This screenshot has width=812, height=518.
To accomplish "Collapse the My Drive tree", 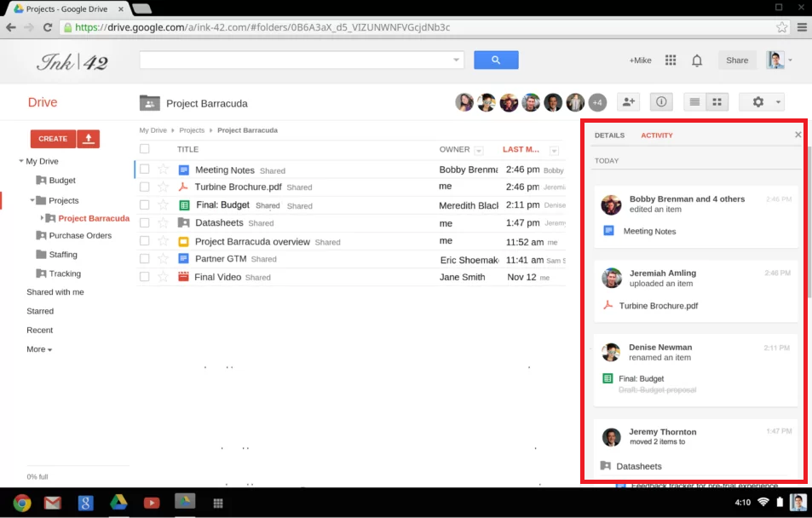I will click(x=21, y=161).
